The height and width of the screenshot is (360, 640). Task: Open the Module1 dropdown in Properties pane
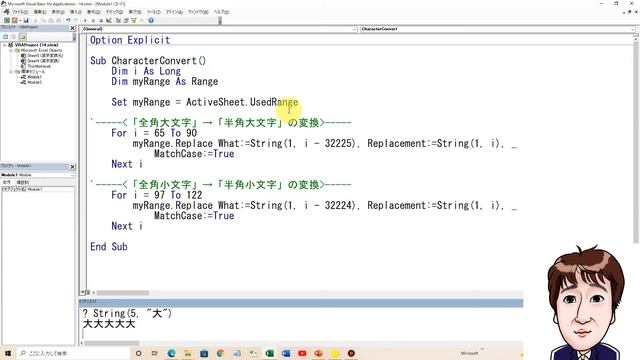tap(73, 175)
